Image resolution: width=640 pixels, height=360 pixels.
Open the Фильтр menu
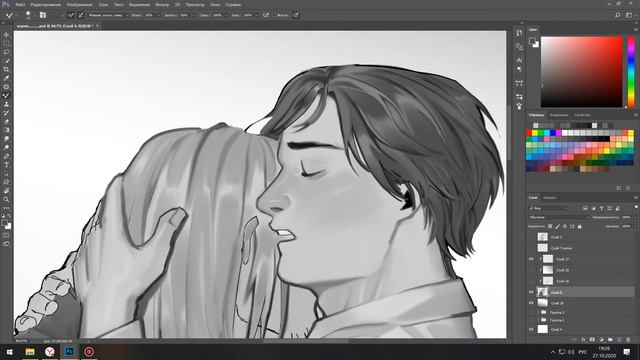pos(162,5)
